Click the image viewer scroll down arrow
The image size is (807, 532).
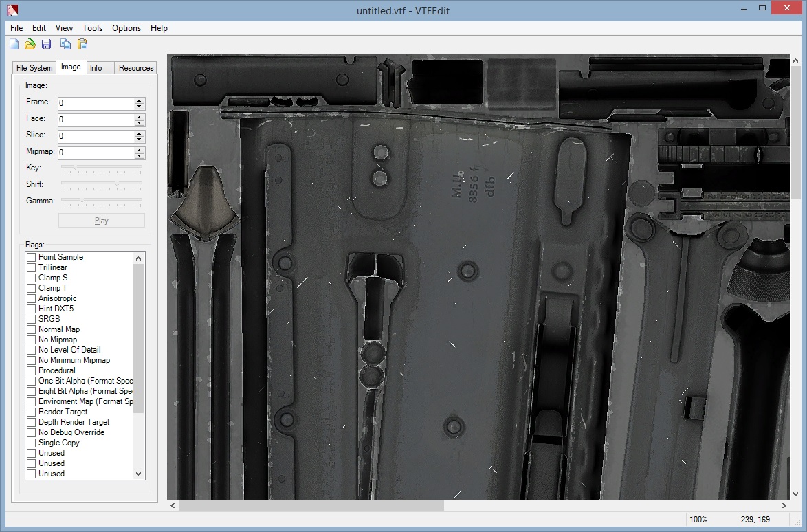796,494
